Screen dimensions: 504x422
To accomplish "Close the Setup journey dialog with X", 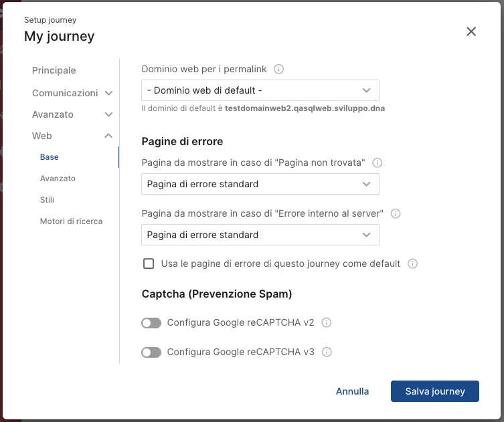I will pos(471,31).
